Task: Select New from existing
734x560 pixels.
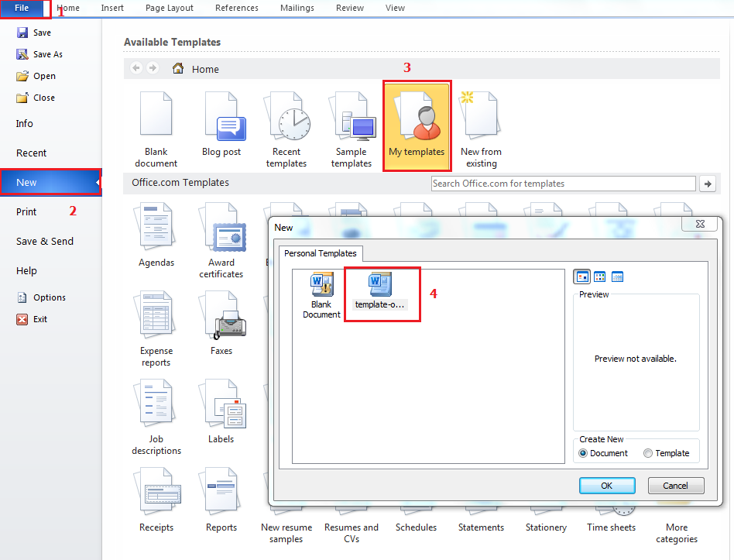Action: [482, 129]
